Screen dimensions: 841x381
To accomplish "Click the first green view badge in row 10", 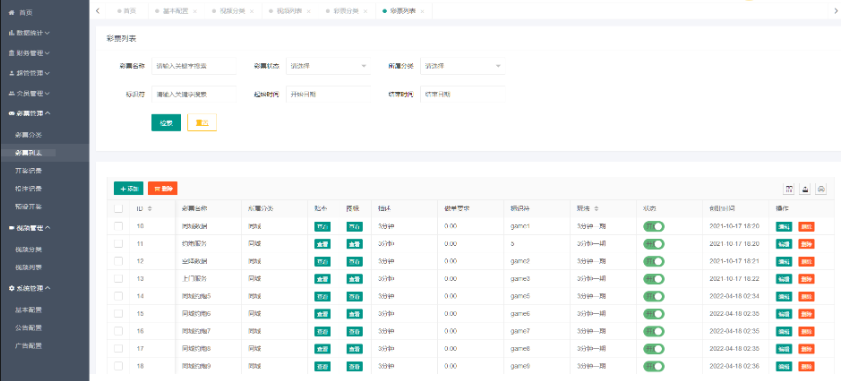I will [x=322, y=226].
